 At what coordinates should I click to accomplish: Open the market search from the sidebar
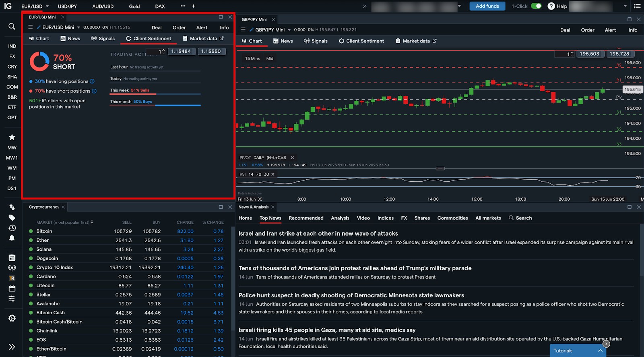[x=12, y=27]
